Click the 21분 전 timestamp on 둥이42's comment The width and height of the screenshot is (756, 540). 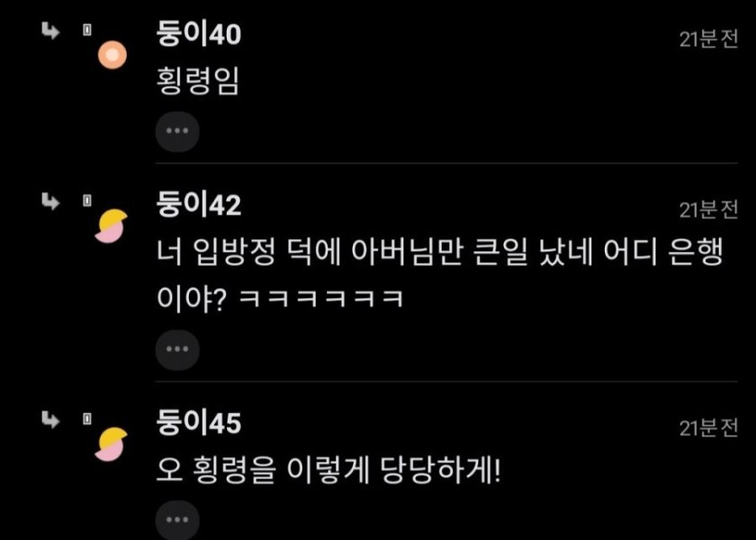pos(709,209)
